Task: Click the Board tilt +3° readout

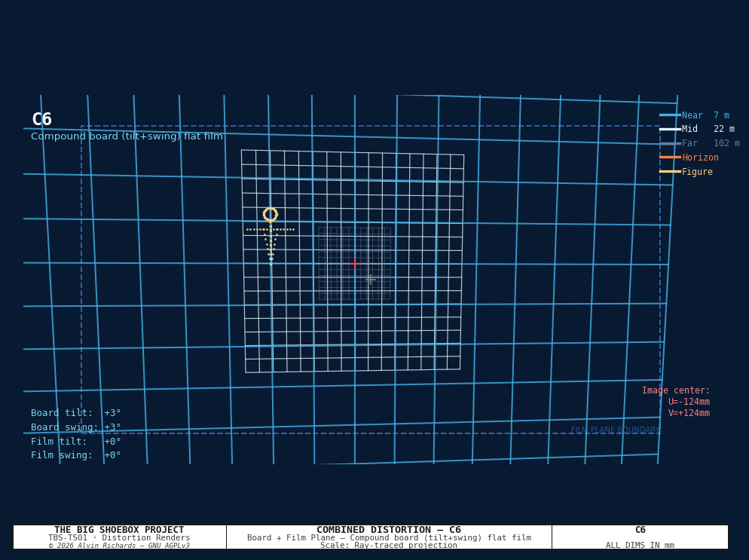Action: coord(76,413)
